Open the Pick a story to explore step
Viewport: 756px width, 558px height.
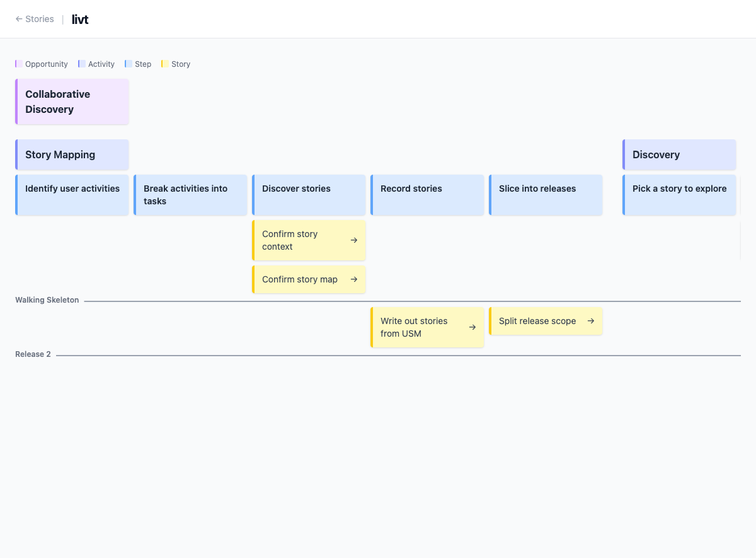click(679, 195)
